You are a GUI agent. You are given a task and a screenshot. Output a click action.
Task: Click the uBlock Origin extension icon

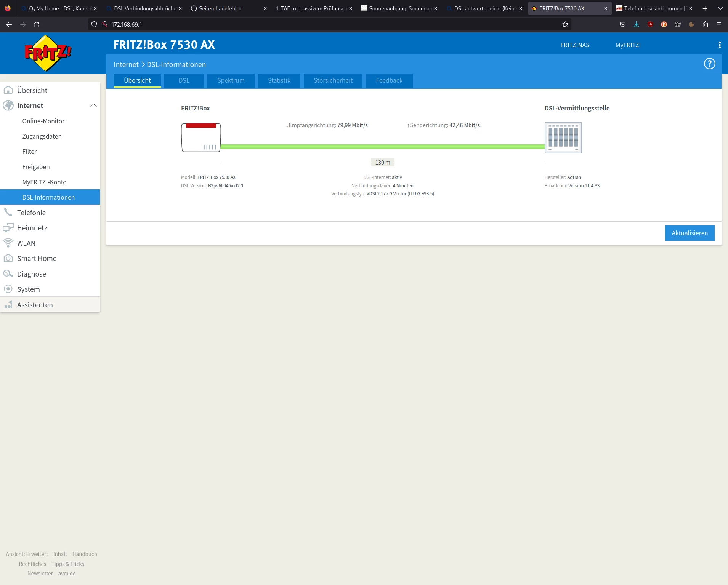click(650, 24)
